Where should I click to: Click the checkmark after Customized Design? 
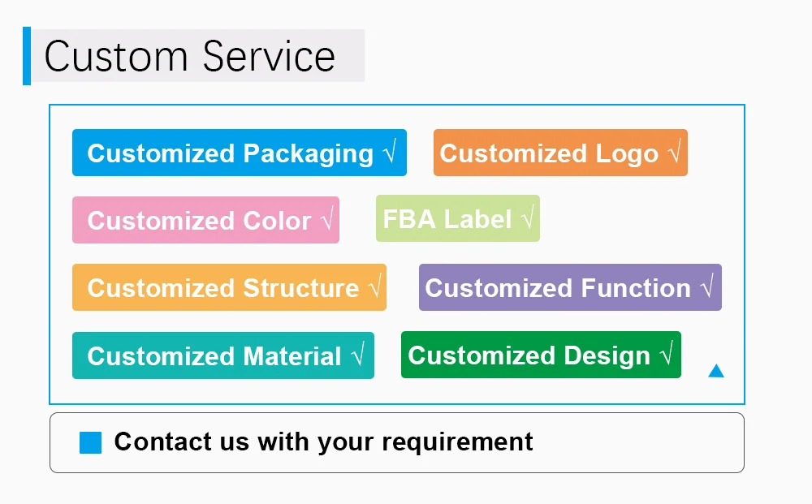(x=666, y=355)
